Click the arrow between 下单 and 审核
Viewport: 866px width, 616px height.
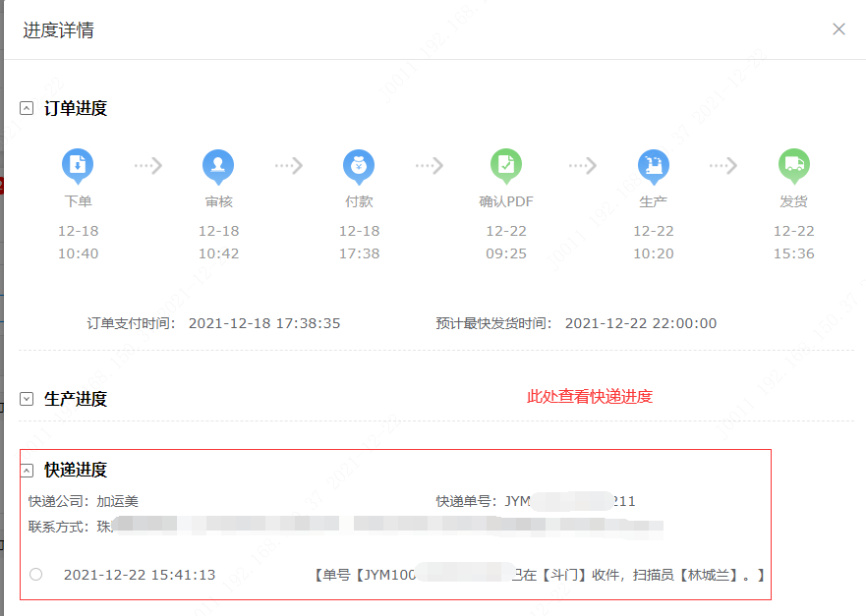pyautogui.click(x=147, y=166)
